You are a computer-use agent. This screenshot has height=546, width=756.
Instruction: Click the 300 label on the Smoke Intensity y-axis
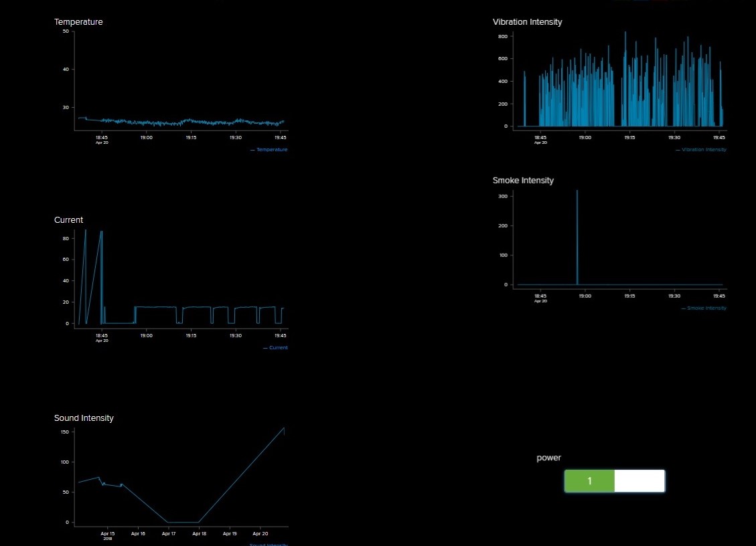503,196
